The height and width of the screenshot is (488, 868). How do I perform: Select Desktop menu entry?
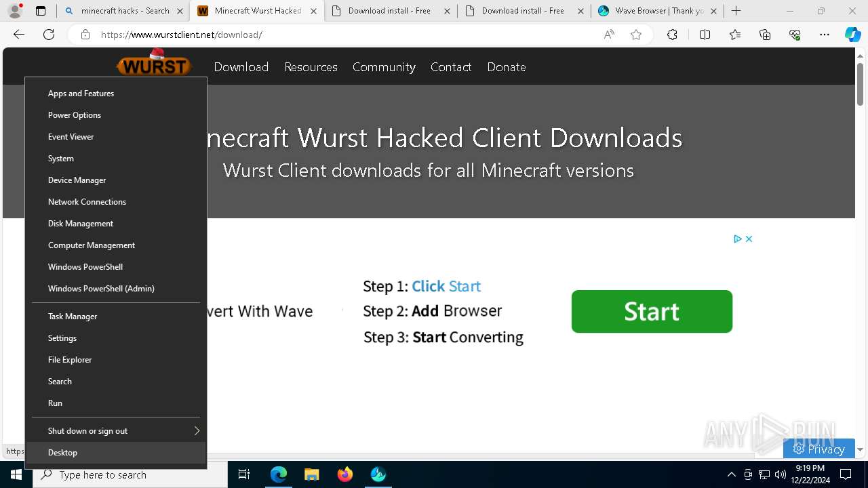pos(116,453)
